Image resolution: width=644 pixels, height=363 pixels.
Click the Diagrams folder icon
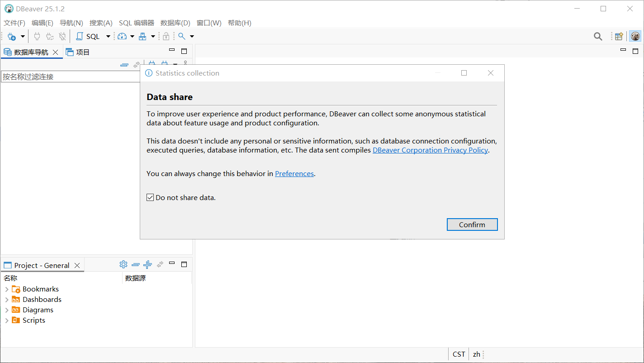pyautogui.click(x=16, y=310)
